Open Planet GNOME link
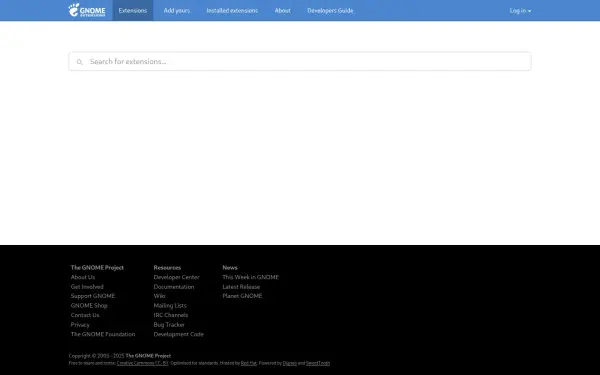 click(242, 296)
